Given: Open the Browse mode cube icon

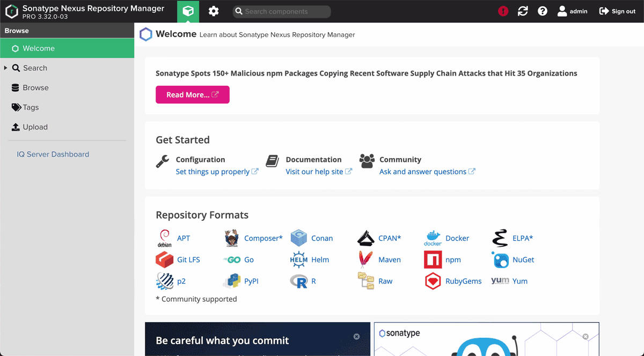Looking at the screenshot, I should click(x=188, y=11).
